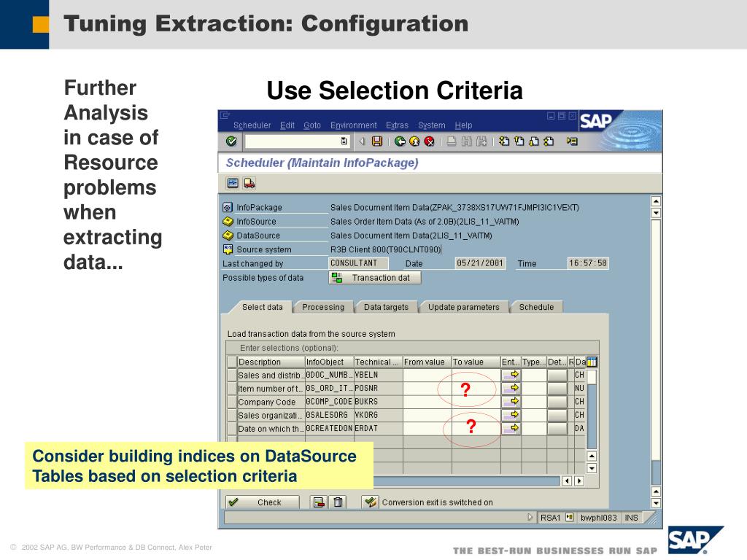Click the Last Page icon
The image size is (747, 560).
click(549, 141)
